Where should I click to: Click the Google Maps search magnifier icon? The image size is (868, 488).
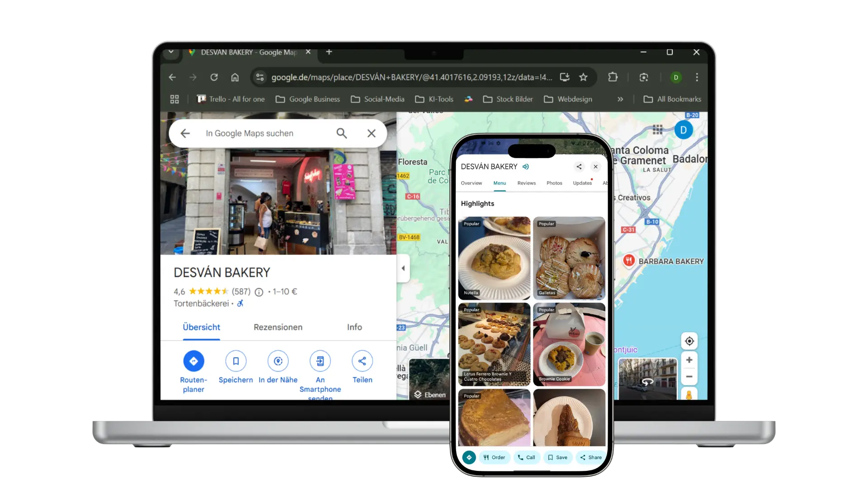click(x=342, y=133)
